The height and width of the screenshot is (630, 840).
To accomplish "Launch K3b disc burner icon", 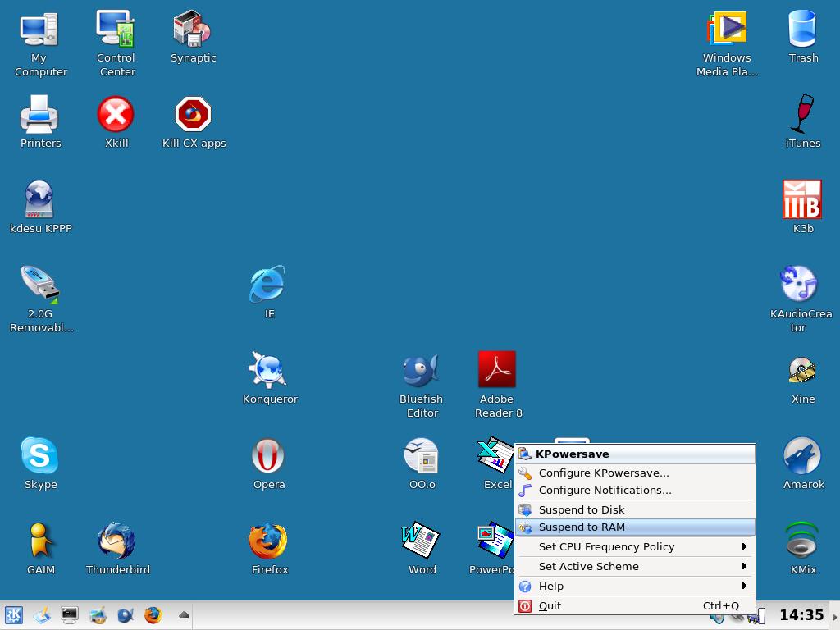I will click(x=802, y=199).
